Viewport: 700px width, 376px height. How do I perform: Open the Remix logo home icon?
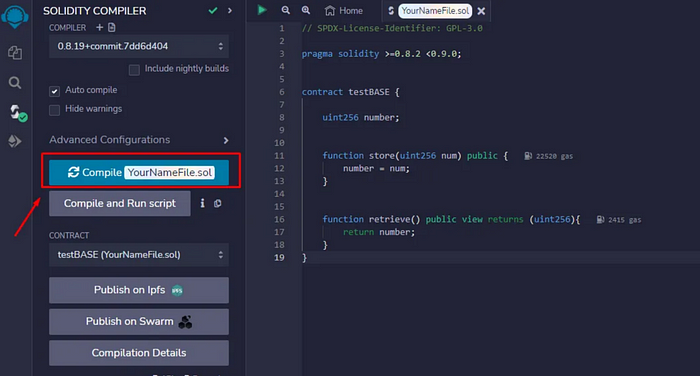[x=15, y=17]
